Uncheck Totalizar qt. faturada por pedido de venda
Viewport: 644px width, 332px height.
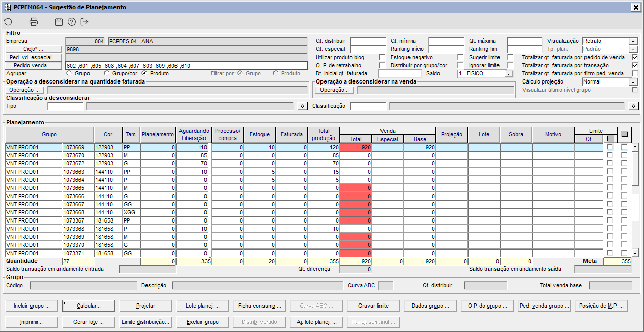point(635,58)
